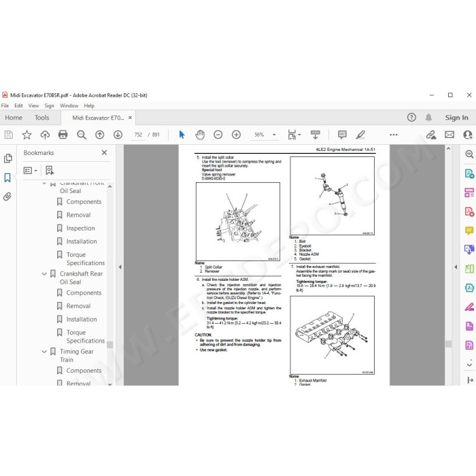Open Installation bookmark under Rear Oil Seal
Image resolution: width=476 pixels, height=476 pixels.
[x=82, y=320]
